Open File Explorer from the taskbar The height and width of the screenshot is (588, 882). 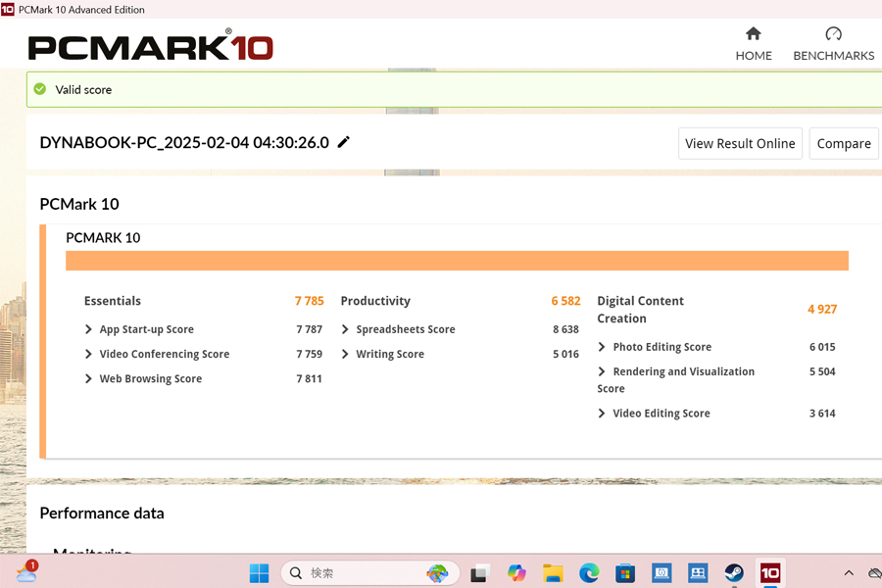point(553,573)
